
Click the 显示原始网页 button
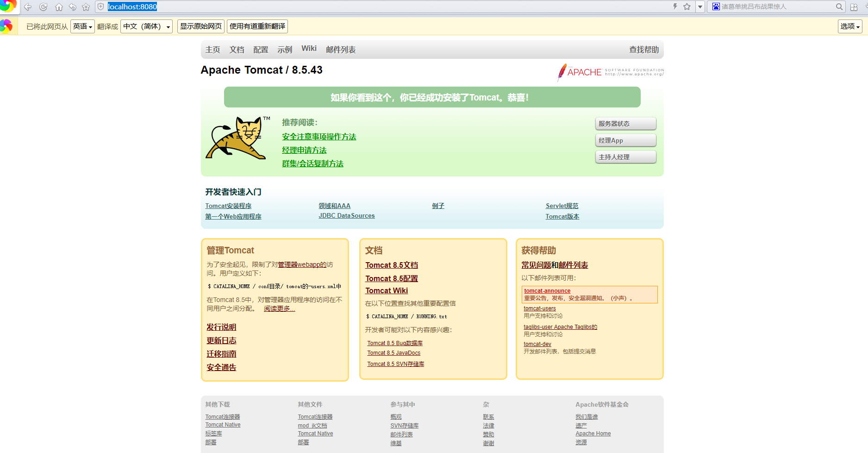pyautogui.click(x=200, y=26)
